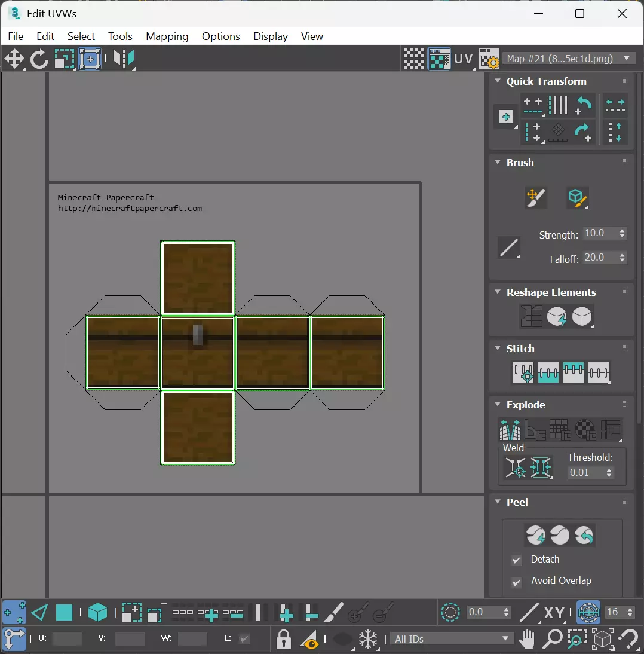Collapse the Reshape Elements rollout
This screenshot has height=654, width=644.
tap(498, 292)
